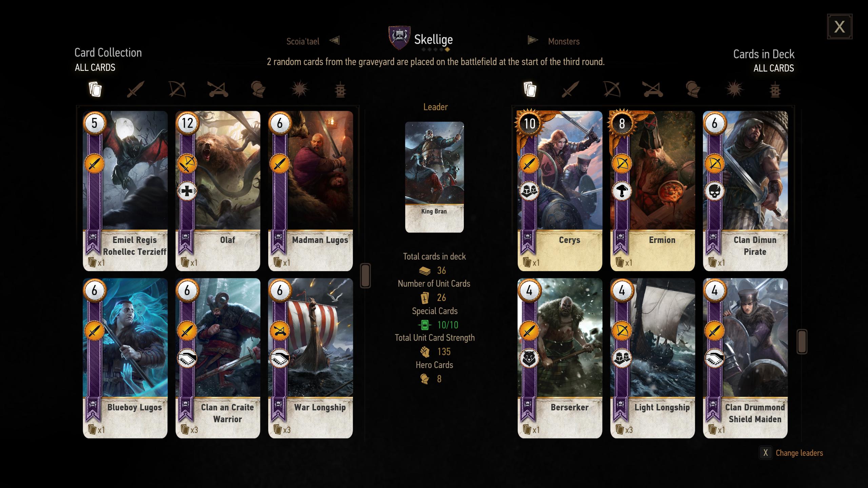Filter deck cards by special lantern icon
Viewport: 868px width, 488px height.
pos(775,90)
